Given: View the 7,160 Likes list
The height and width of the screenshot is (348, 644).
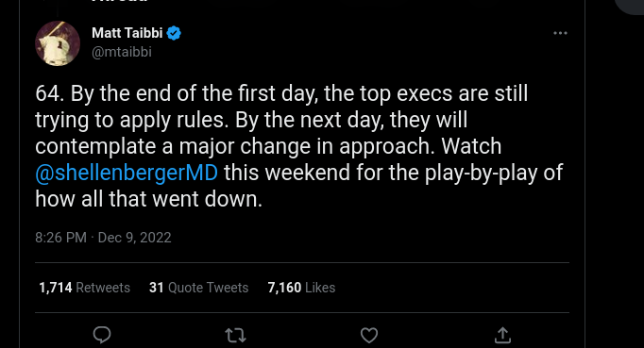Looking at the screenshot, I should click(301, 288).
